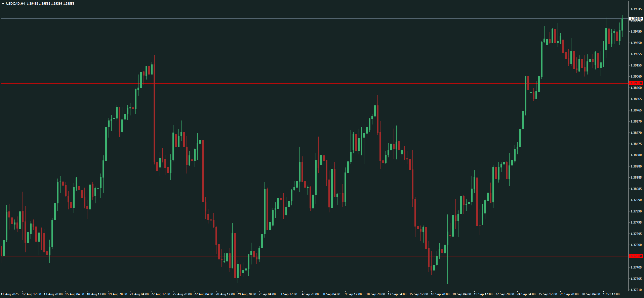Select the red horizontal line at 1.39000

[x=303, y=83]
